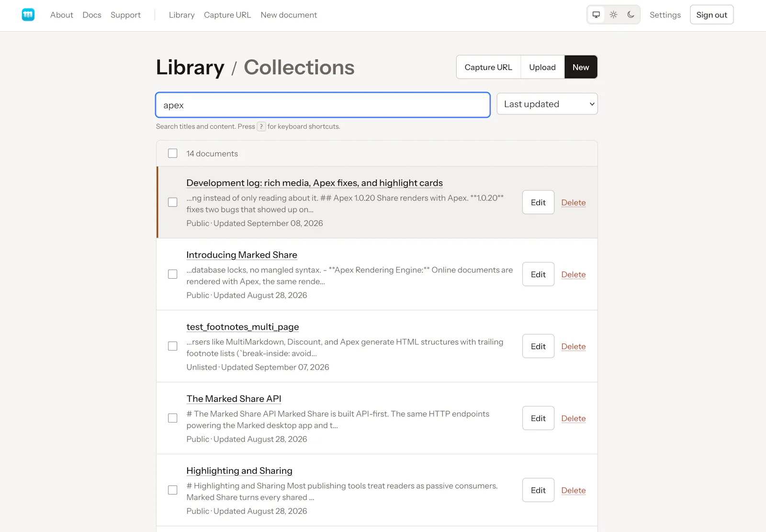This screenshot has width=766, height=532.
Task: Open Support from the navigation bar
Action: point(125,15)
